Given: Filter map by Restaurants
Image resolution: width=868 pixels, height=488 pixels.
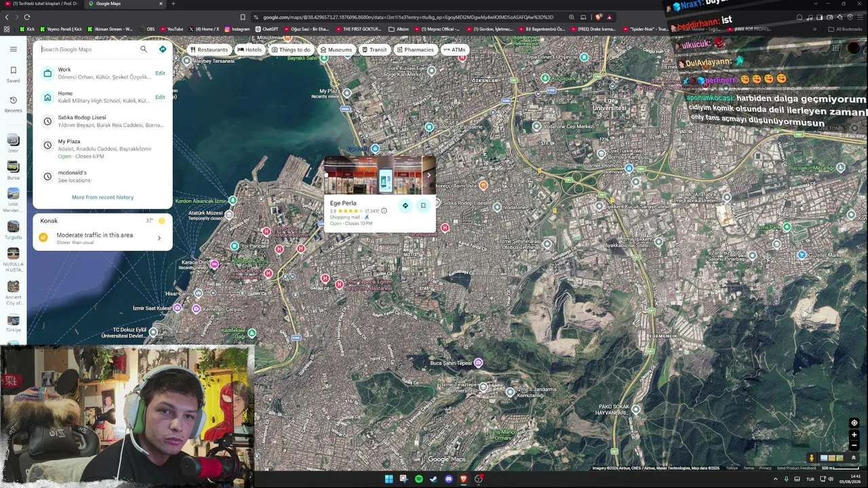Looking at the screenshot, I should [x=208, y=49].
